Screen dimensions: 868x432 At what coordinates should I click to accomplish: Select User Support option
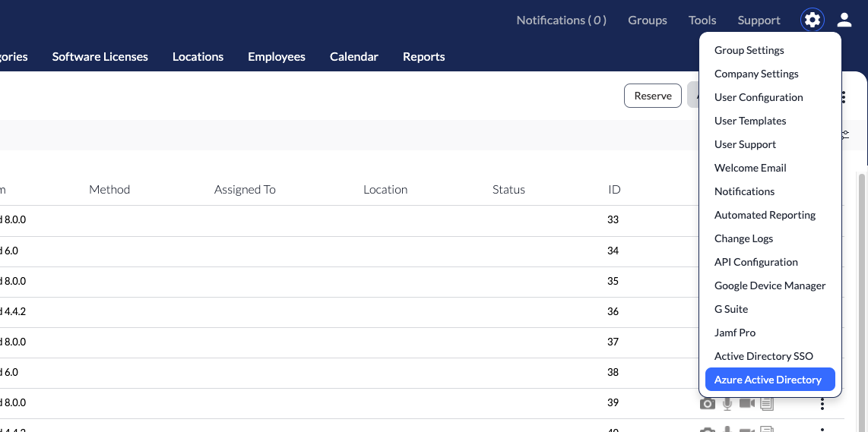[x=745, y=144]
